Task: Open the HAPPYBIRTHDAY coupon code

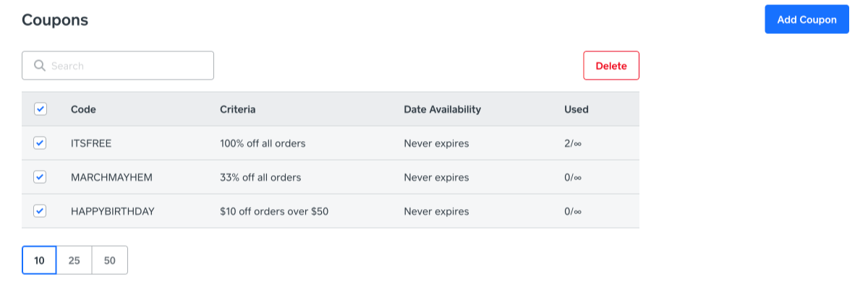Action: tap(113, 211)
